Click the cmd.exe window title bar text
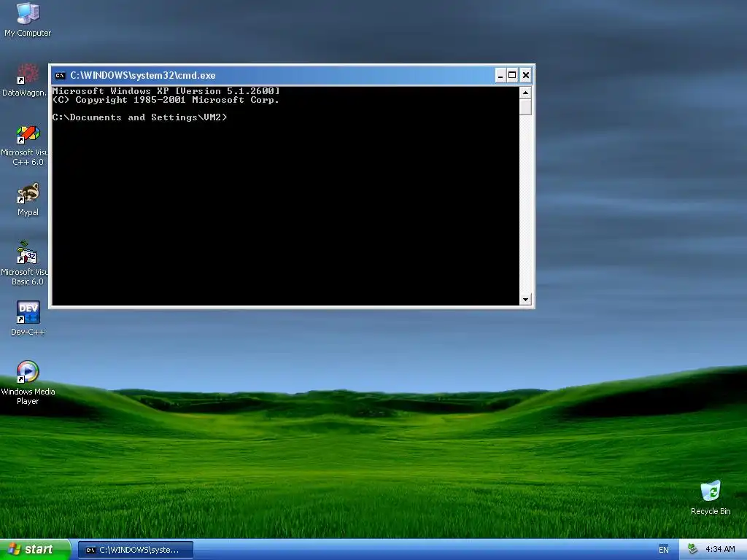747x560 pixels. 142,75
